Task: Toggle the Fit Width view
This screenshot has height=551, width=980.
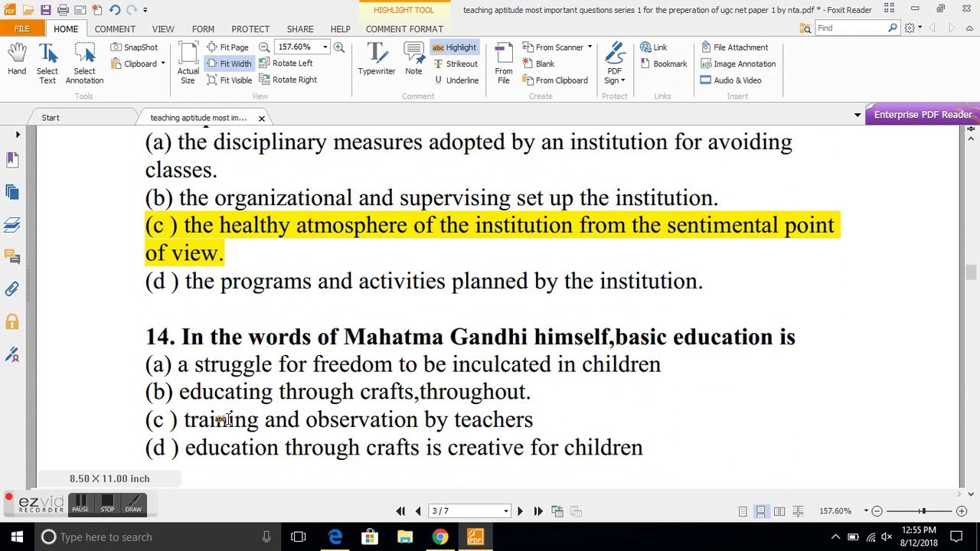Action: (x=228, y=64)
